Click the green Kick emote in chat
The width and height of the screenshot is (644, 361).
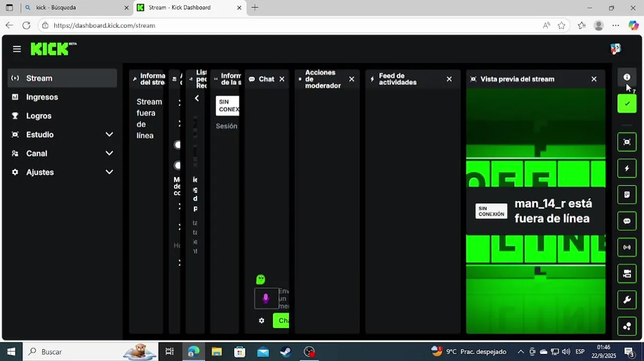tap(260, 279)
